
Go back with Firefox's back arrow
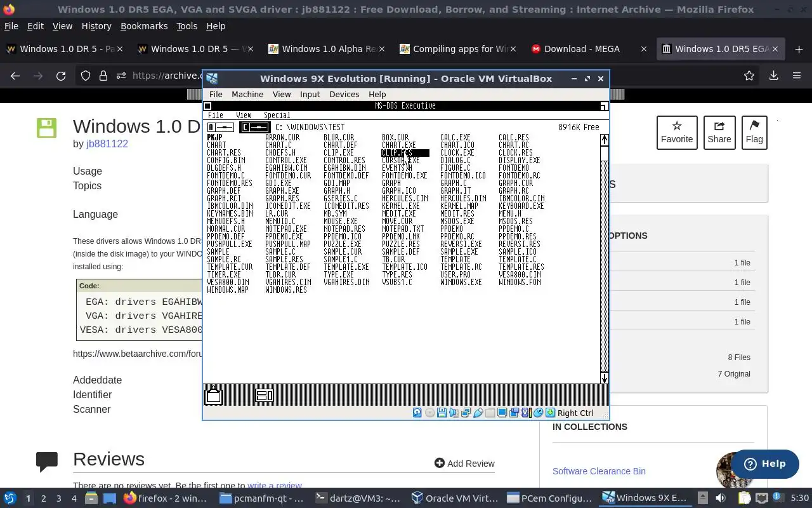click(x=15, y=76)
